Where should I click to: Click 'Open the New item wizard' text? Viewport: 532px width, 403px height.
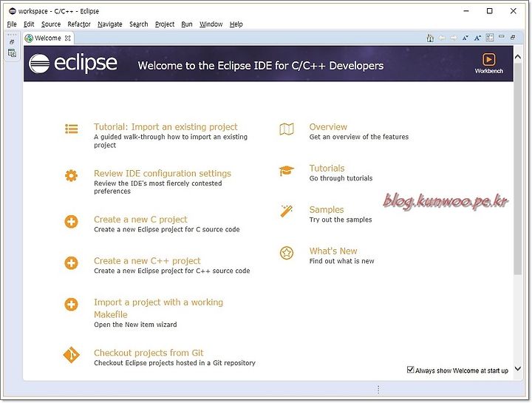tap(135, 325)
